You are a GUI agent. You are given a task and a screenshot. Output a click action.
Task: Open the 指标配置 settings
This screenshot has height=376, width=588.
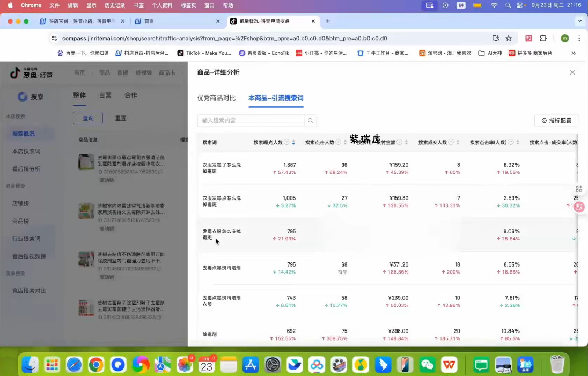[x=556, y=121]
